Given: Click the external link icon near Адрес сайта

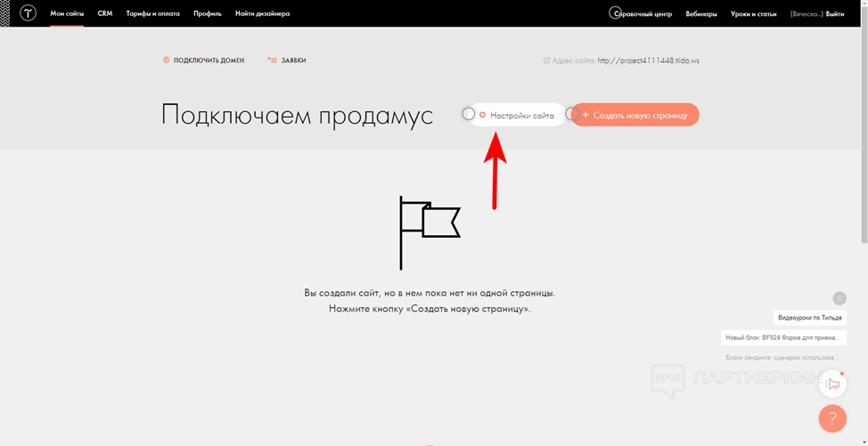Looking at the screenshot, I should [546, 61].
